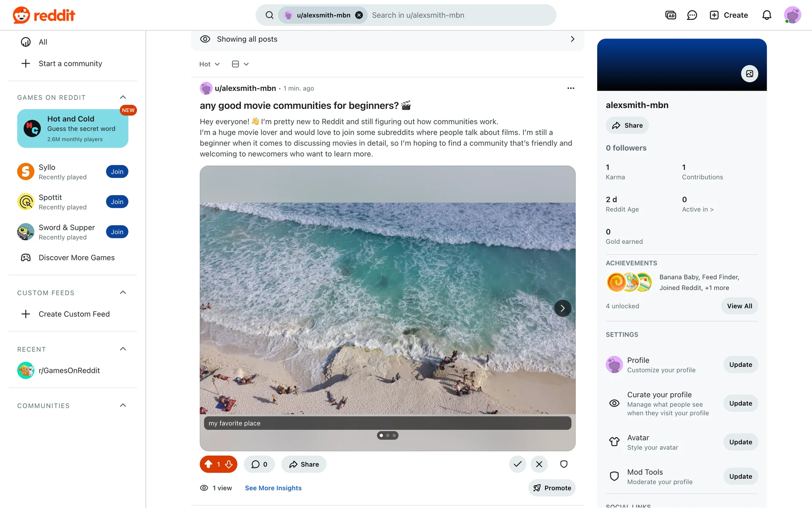Open the post view layout dropdown
Image resolution: width=812 pixels, height=508 pixels.
240,64
